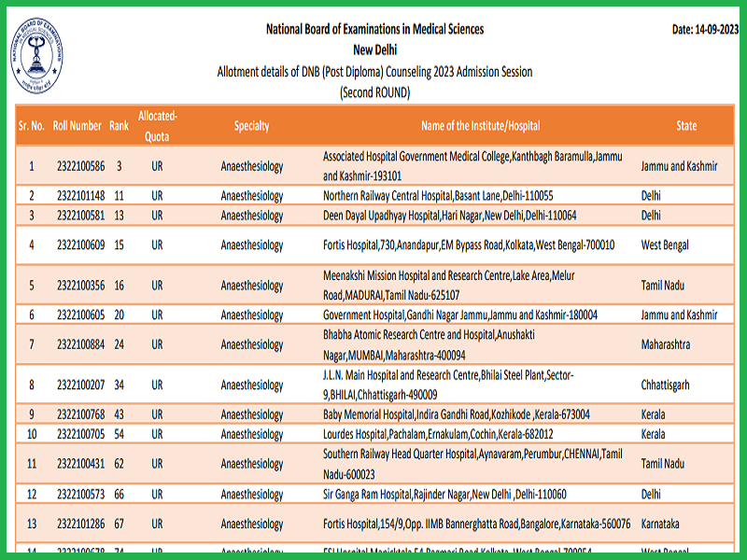The width and height of the screenshot is (747, 560).
Task: Click the 'Roll Number' column header
Action: click(78, 126)
